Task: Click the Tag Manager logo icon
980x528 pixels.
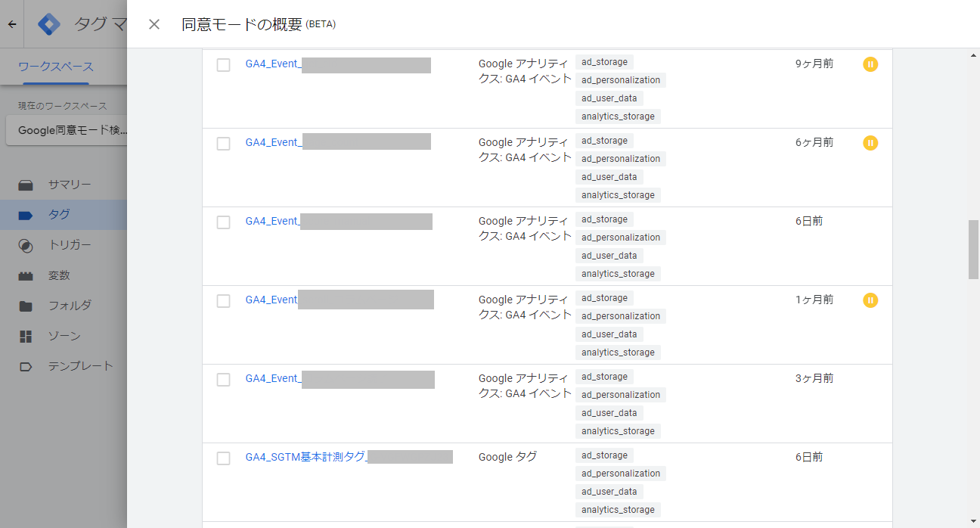Action: point(50,24)
